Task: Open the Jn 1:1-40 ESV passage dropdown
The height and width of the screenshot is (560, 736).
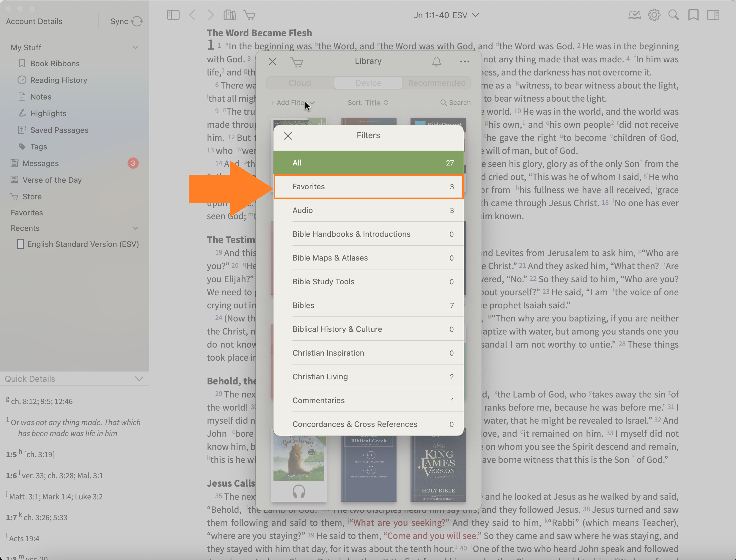Action: 446,15
